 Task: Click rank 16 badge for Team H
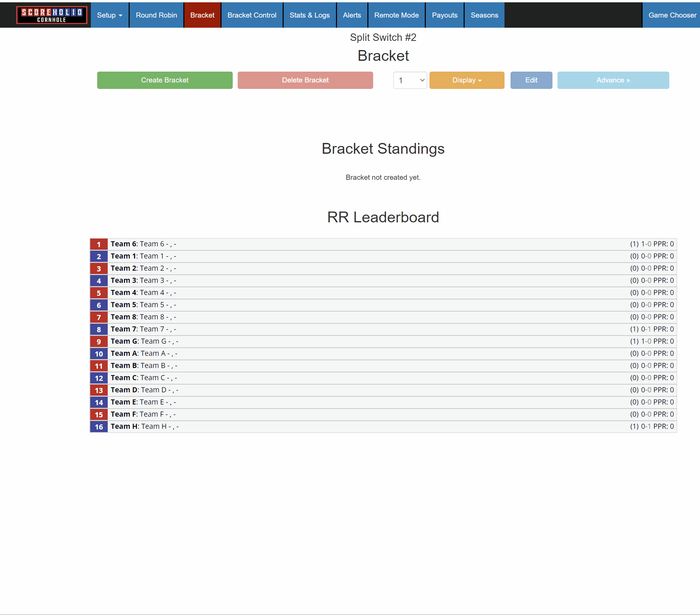(99, 427)
